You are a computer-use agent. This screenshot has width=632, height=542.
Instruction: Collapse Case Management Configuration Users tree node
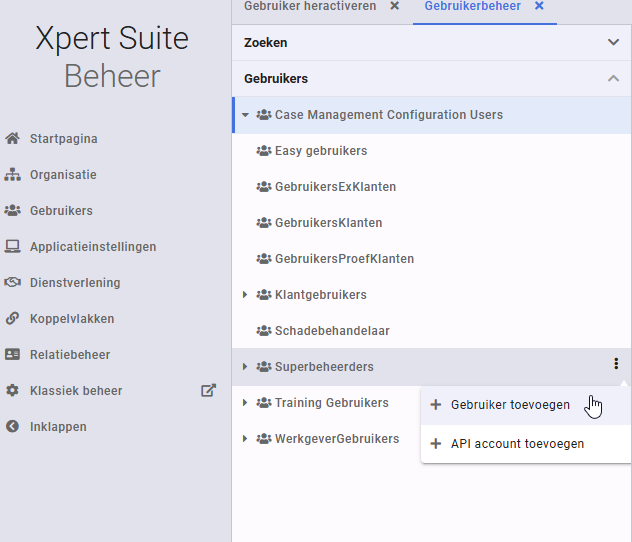245,115
